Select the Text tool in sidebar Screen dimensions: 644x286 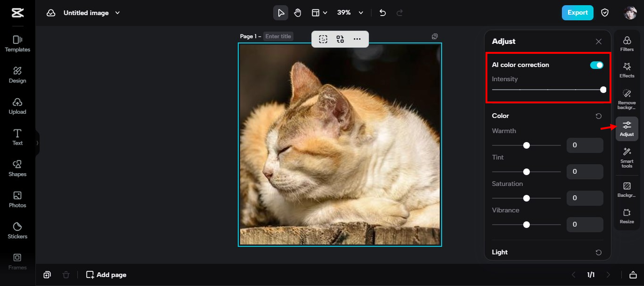click(18, 137)
